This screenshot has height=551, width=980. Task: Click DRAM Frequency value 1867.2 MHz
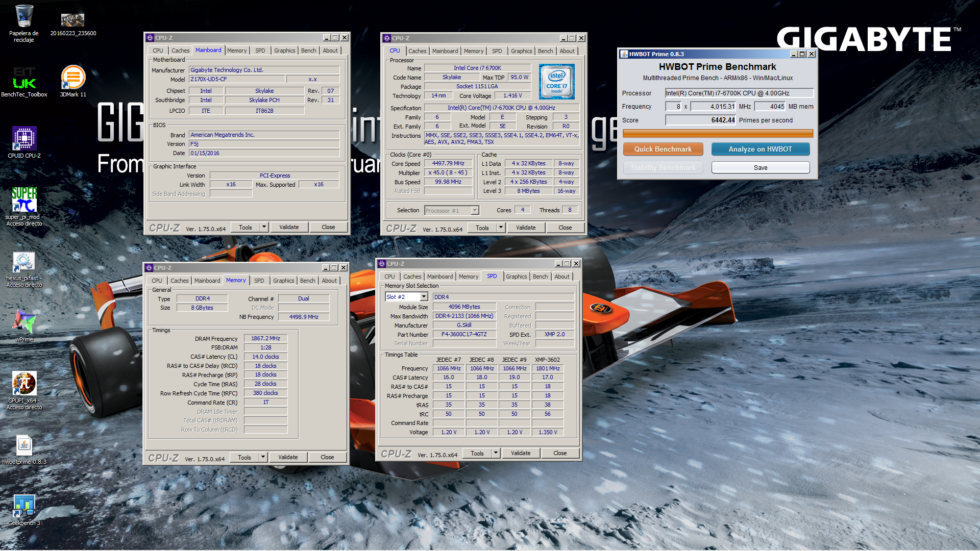(265, 338)
